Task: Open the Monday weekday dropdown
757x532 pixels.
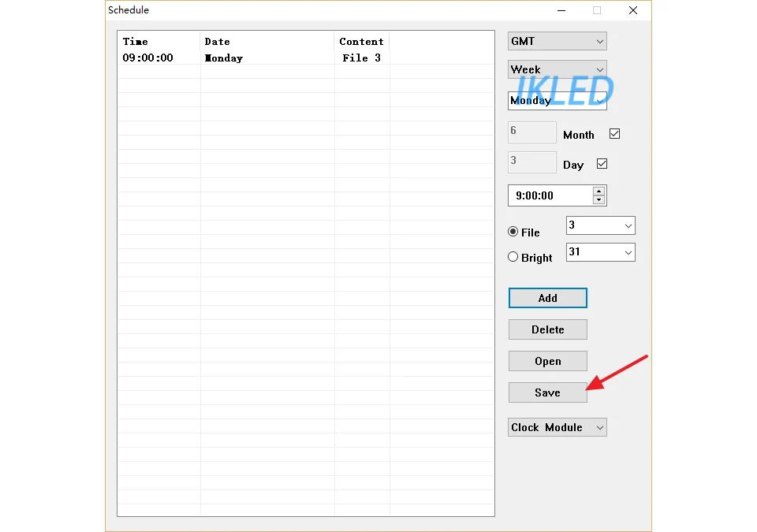Action: (557, 100)
